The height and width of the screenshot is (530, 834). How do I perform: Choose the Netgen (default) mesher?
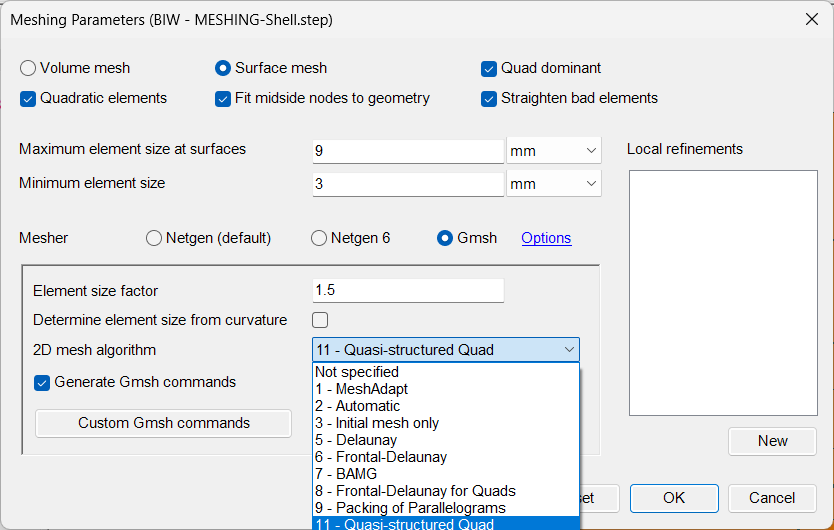coord(154,238)
